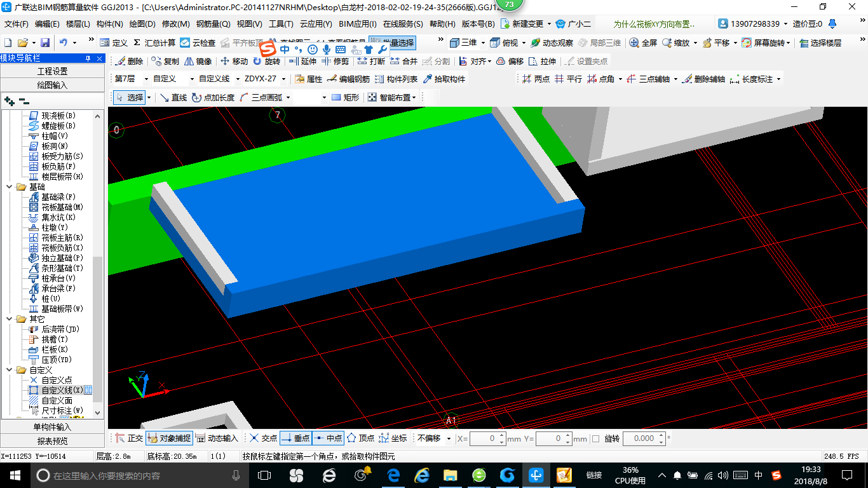Viewport: 868px width, 488px height.
Task: Open Three-Point Arc (三点画弧) dropdown
Action: click(x=287, y=97)
